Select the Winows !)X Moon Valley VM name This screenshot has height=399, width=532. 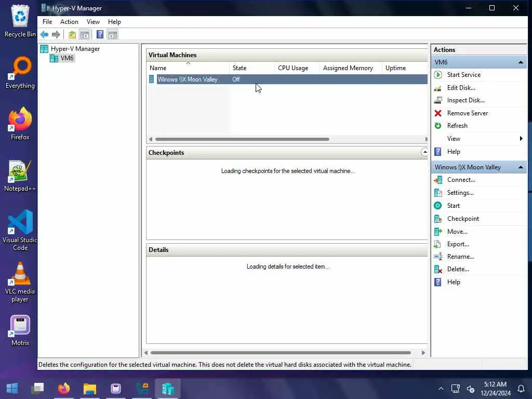[188, 79]
